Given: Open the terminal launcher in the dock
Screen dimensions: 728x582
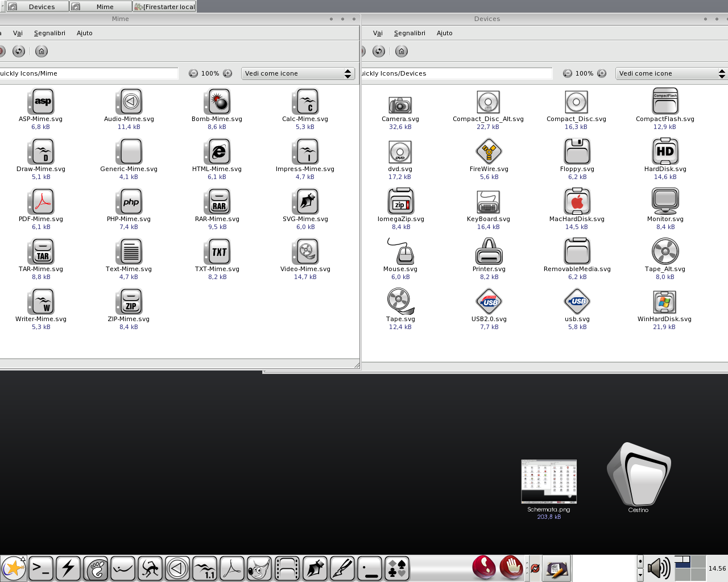Looking at the screenshot, I should coord(41,568).
